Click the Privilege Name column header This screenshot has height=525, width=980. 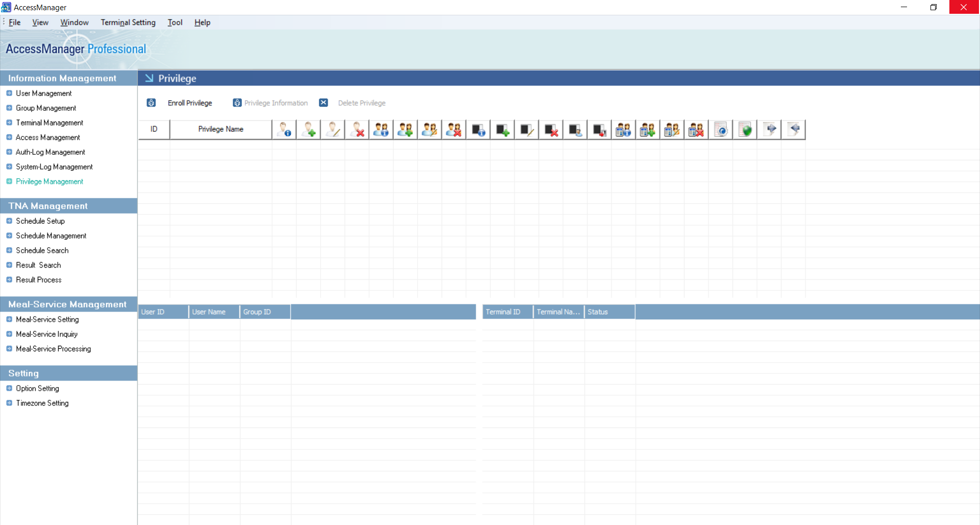click(x=220, y=129)
